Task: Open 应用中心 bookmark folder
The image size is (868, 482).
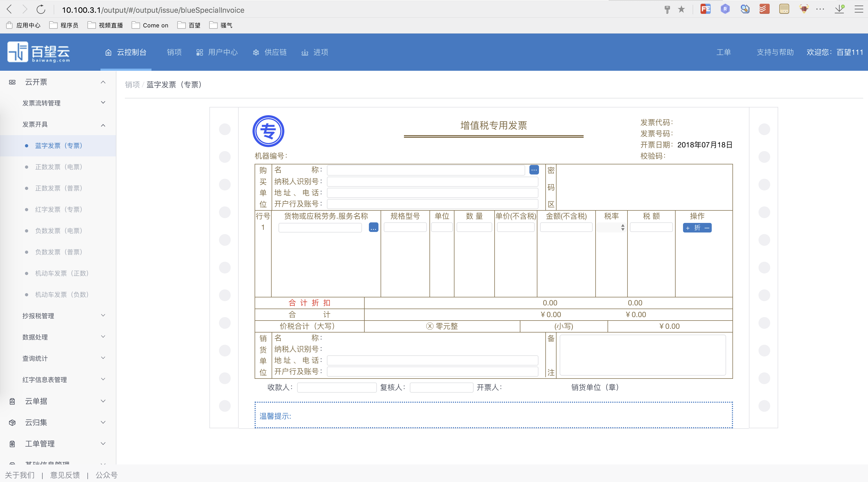Action: point(23,25)
